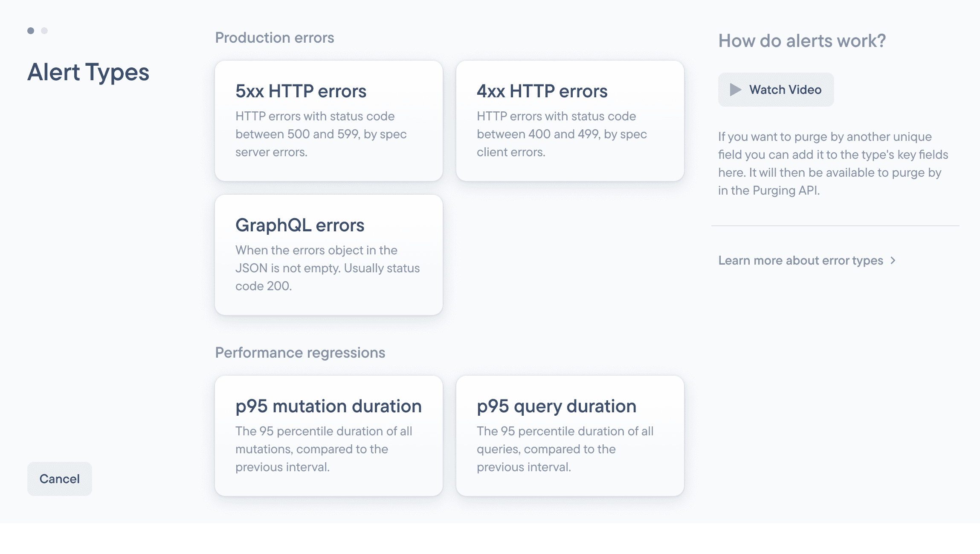Click the Performance regressions section label

point(300,353)
